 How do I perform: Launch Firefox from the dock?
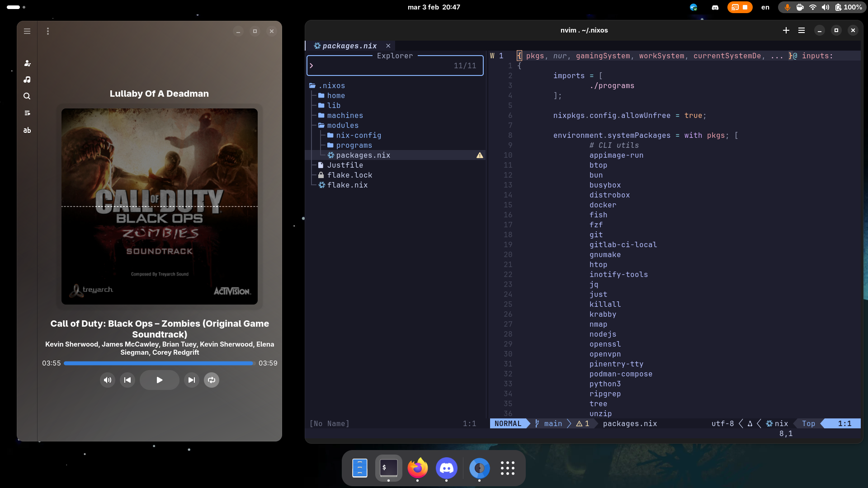tap(417, 469)
